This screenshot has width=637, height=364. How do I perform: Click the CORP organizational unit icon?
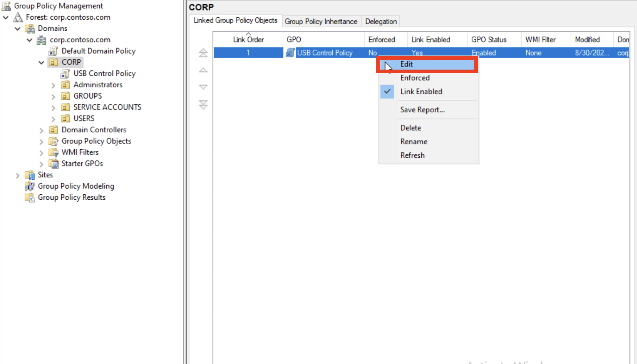[54, 62]
